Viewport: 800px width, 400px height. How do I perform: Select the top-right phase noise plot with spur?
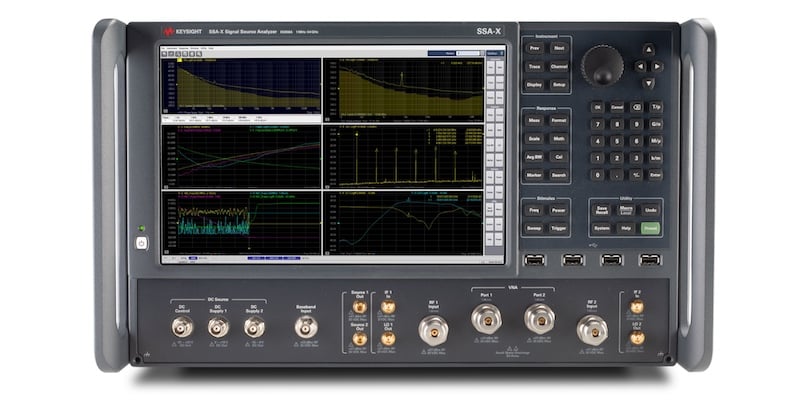[x=404, y=90]
